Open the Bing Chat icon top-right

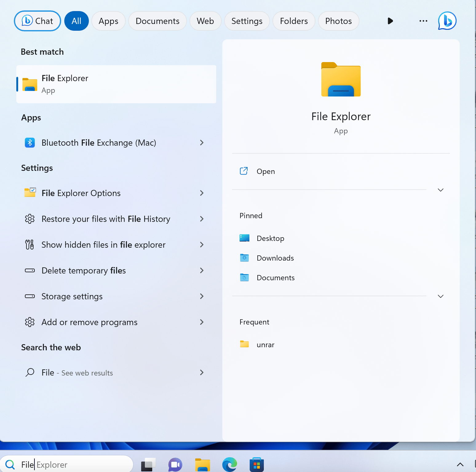pyautogui.click(x=447, y=21)
